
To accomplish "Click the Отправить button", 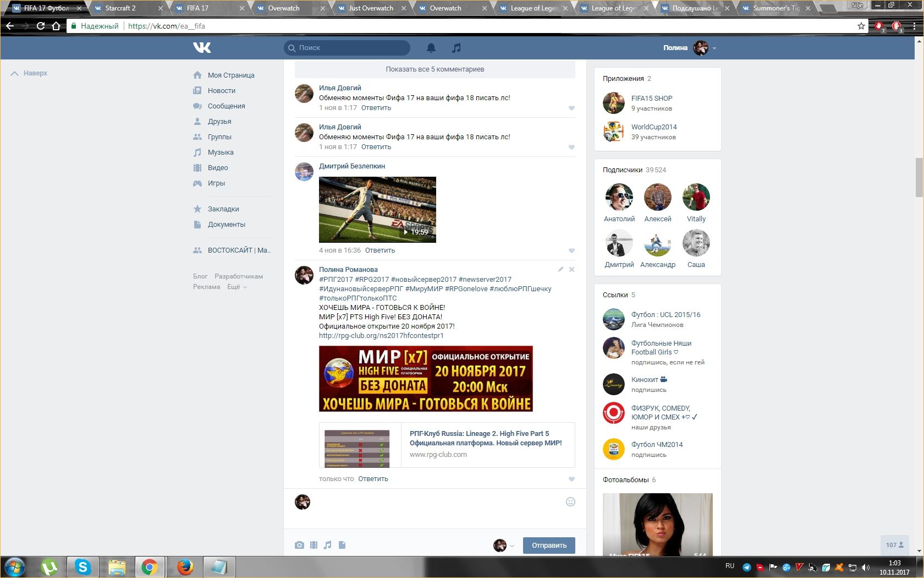I will [x=549, y=546].
